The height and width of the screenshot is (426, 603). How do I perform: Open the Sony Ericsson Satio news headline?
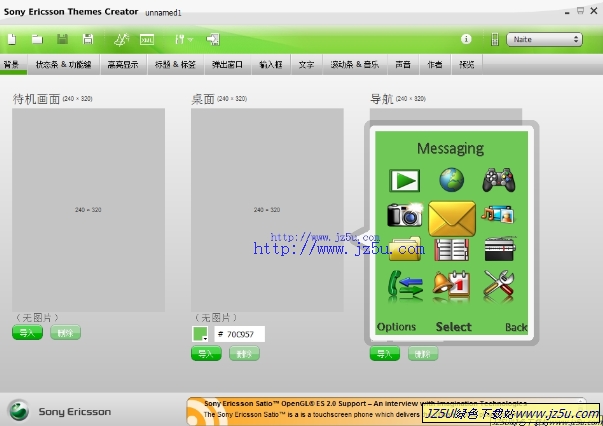(365, 403)
